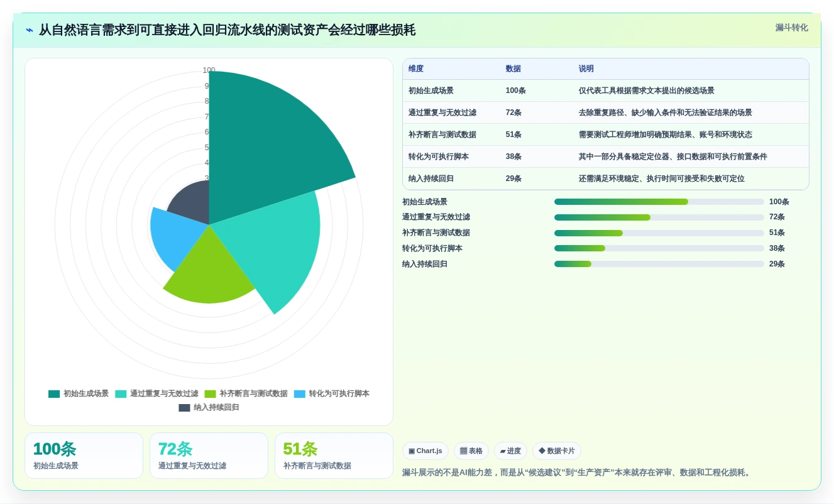Toggle 初始生成场景 legend swatch
This screenshot has width=834, height=504.
click(x=54, y=394)
